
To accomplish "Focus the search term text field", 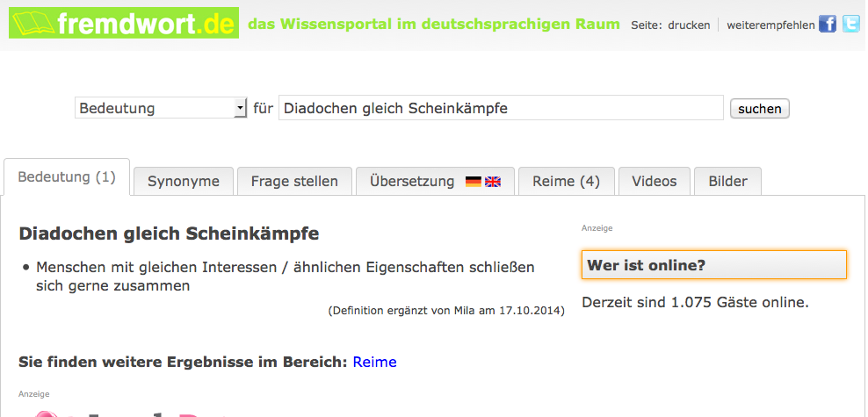I will click(x=501, y=108).
